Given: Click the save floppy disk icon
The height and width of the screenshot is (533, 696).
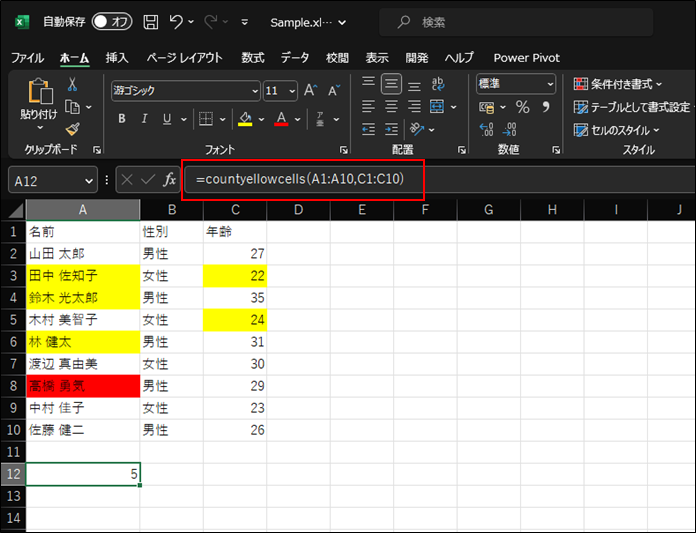Looking at the screenshot, I should point(150,21).
